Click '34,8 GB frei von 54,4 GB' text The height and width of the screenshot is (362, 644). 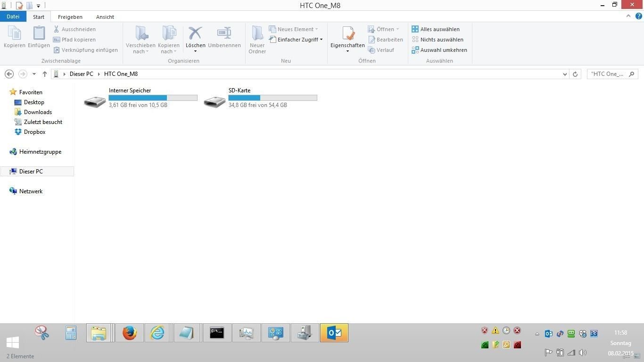258,105
